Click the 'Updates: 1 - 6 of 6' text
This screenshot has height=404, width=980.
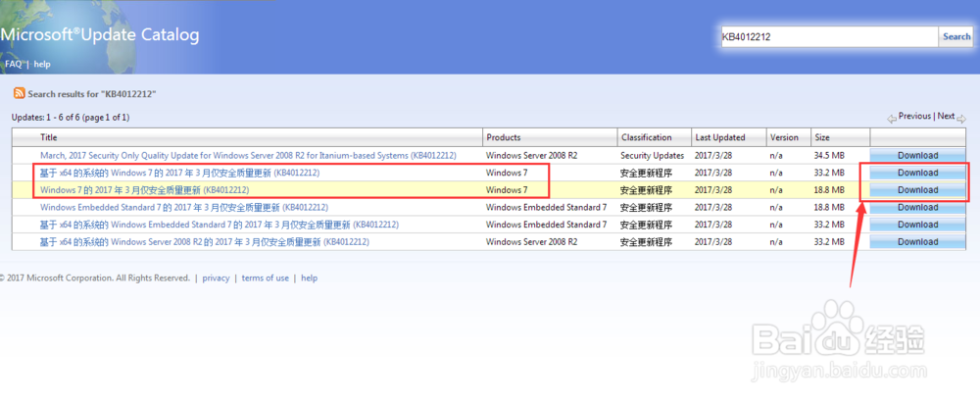click(x=71, y=117)
